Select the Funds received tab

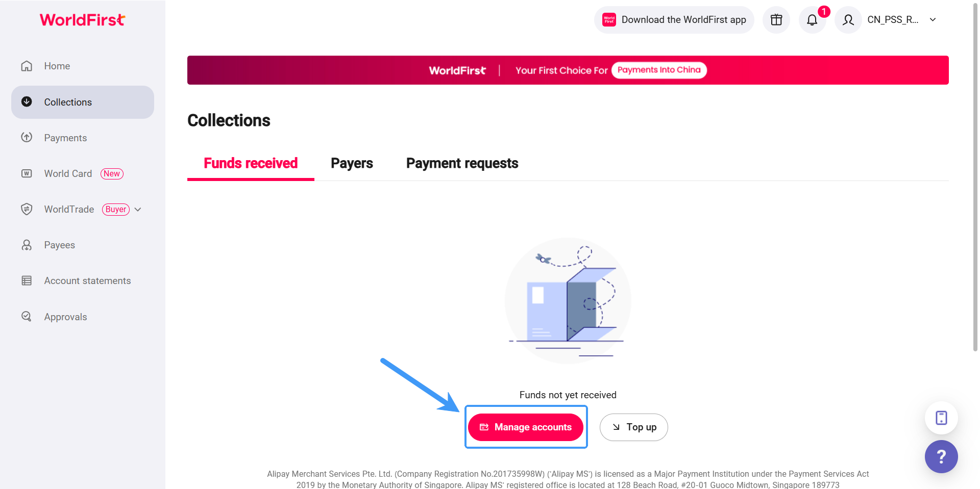point(251,163)
